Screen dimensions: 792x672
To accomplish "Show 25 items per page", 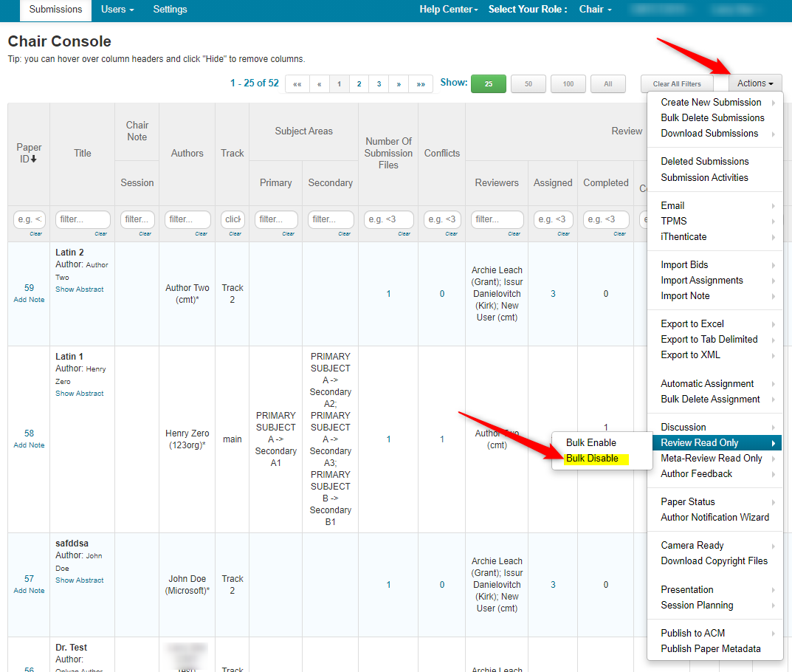I will coord(488,84).
